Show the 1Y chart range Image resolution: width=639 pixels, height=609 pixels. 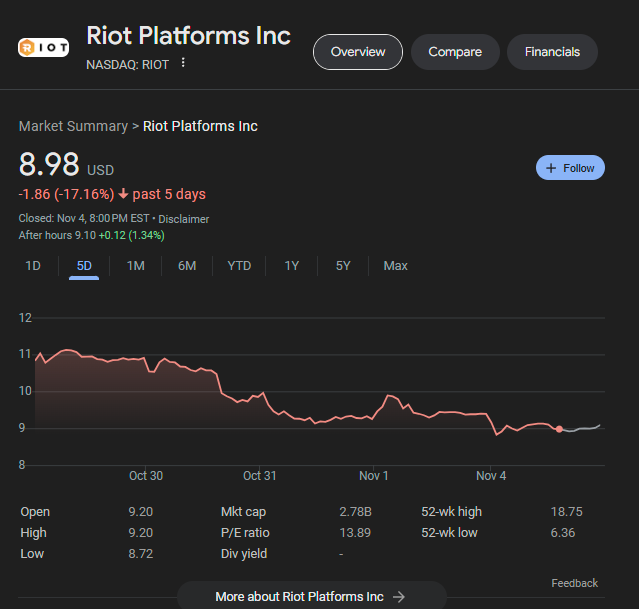291,266
